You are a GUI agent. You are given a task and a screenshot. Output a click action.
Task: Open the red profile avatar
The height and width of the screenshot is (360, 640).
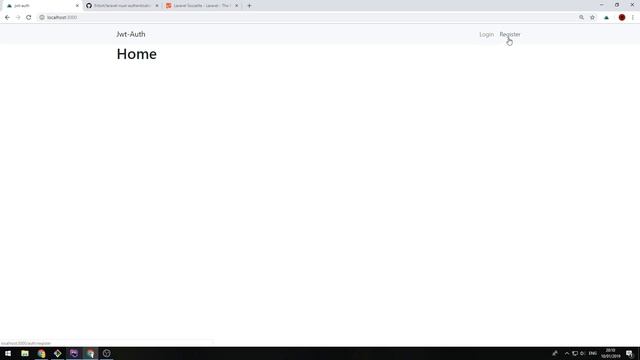[622, 18]
